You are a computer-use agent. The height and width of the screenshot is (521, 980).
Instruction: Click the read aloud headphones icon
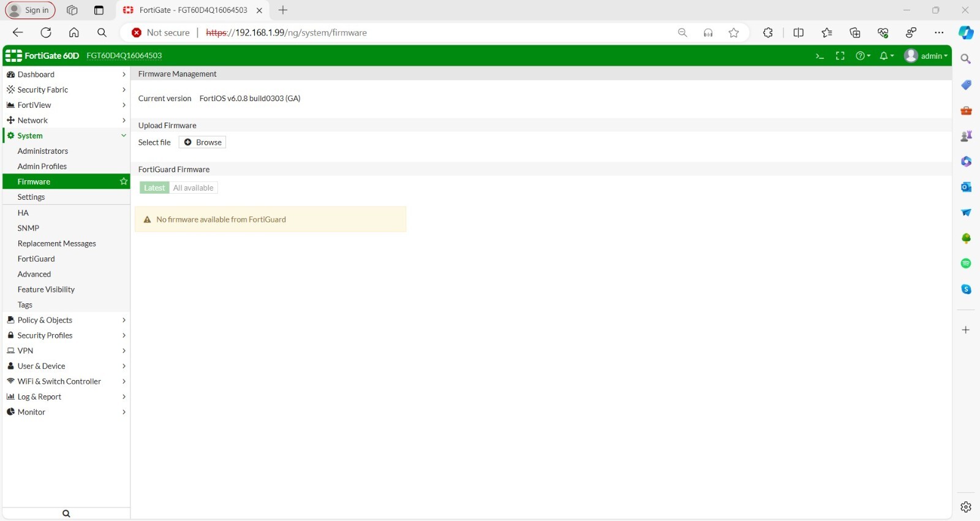click(x=708, y=32)
